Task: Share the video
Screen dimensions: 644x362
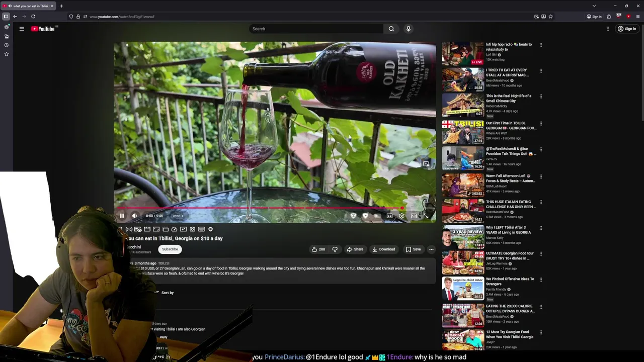Action: tap(355, 249)
